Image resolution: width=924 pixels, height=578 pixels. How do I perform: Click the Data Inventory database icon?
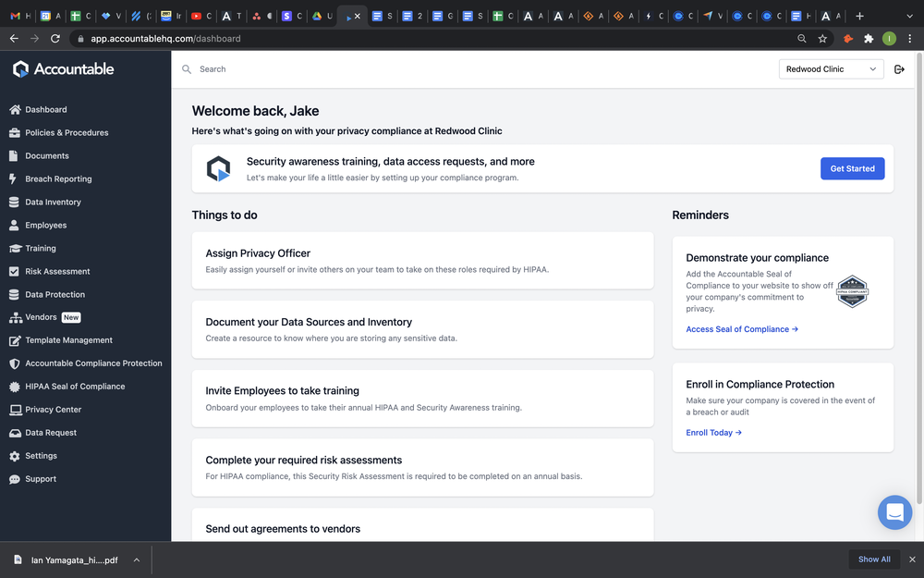click(x=14, y=202)
